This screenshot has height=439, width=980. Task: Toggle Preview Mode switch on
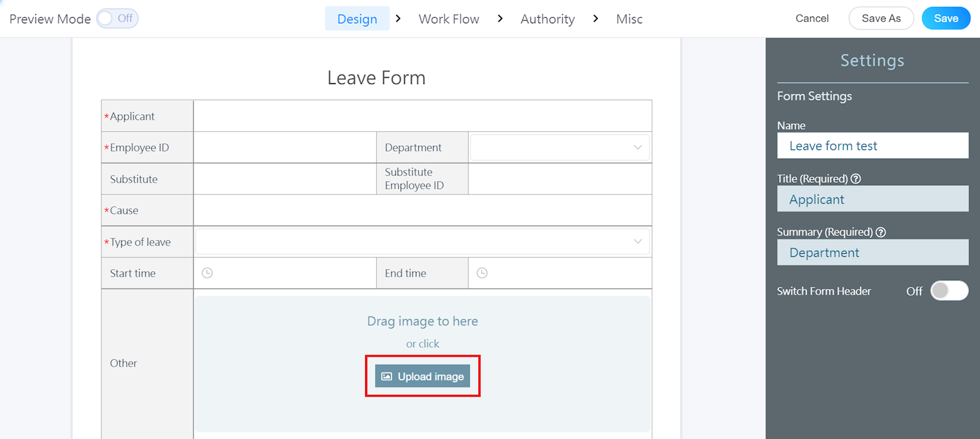coord(118,18)
